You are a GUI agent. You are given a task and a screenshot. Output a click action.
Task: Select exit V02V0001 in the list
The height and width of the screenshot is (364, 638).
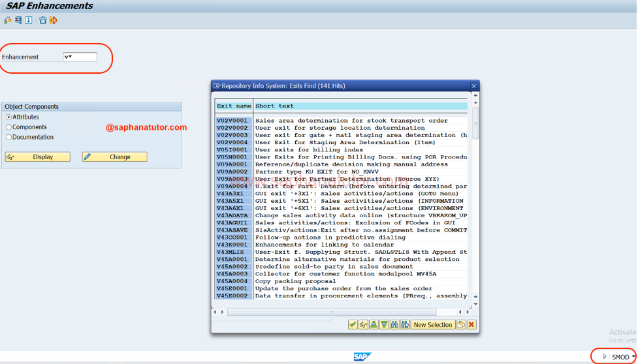(232, 121)
